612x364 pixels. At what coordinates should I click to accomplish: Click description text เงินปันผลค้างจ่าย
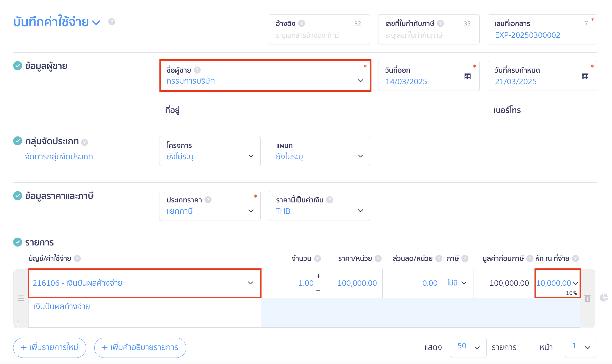coord(62,307)
